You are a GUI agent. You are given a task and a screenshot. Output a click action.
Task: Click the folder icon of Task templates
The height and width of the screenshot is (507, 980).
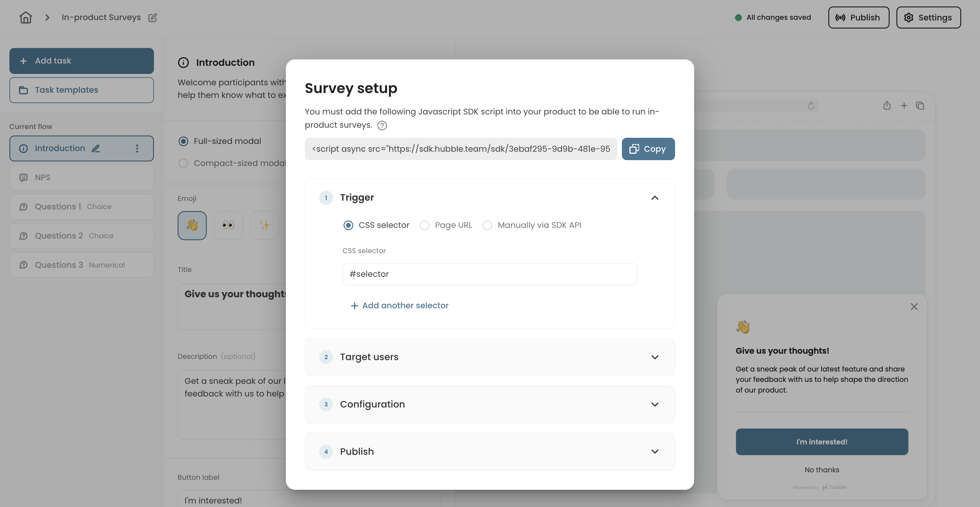point(24,90)
